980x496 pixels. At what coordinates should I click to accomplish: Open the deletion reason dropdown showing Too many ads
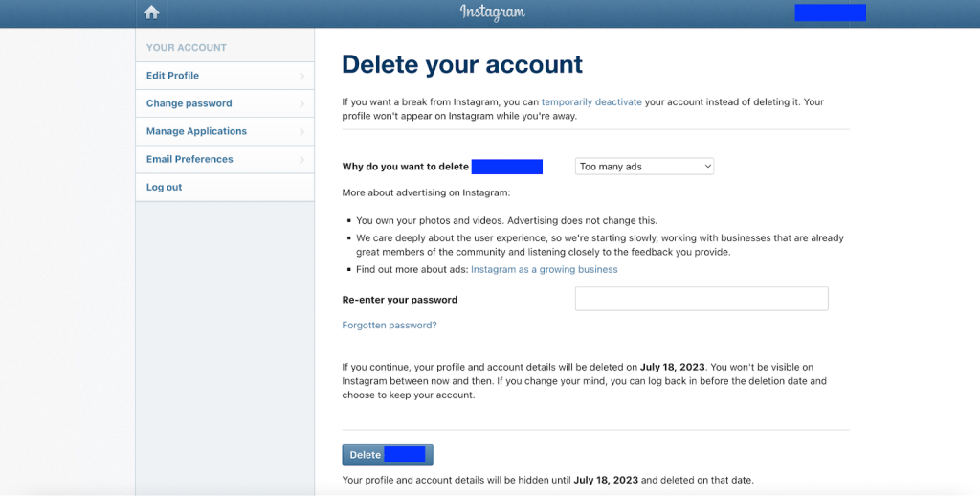point(644,167)
